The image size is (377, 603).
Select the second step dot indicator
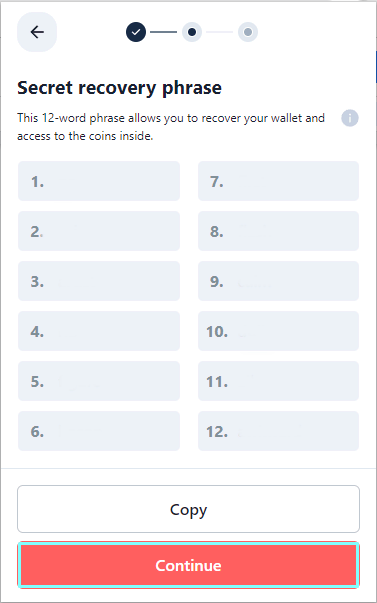point(192,32)
